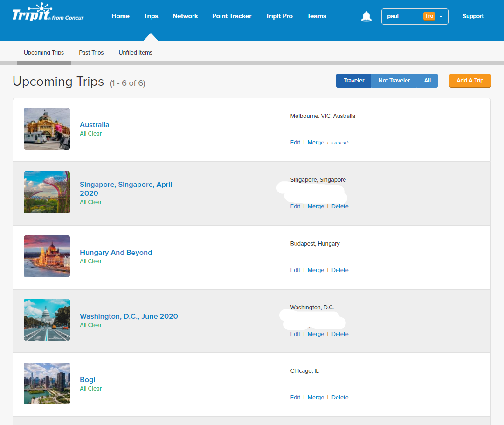Click the Singapore, Singapore location text
This screenshot has width=504, height=425.
tap(318, 180)
